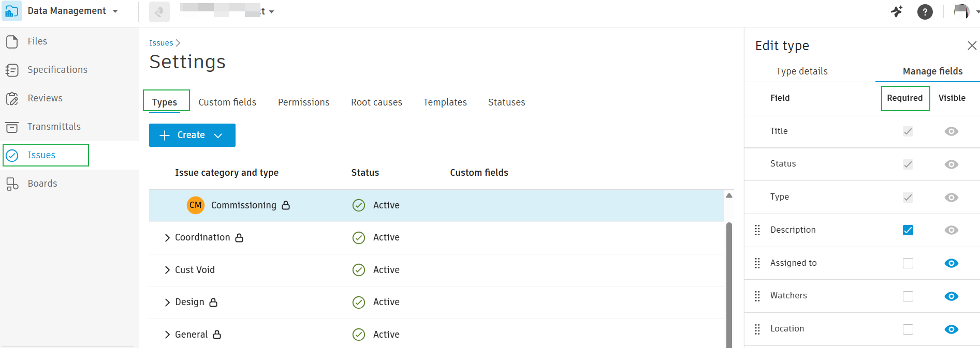Click the Visible column header
Viewport: 980px width, 348px height.
point(952,98)
